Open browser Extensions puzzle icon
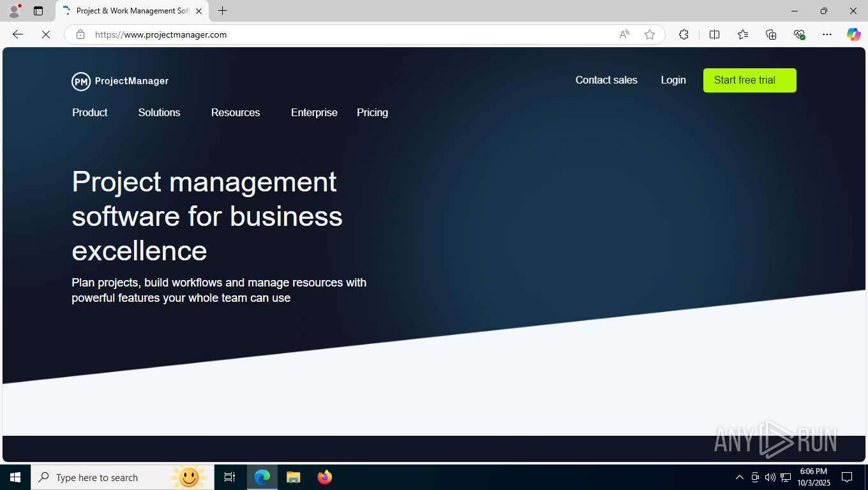 [684, 34]
